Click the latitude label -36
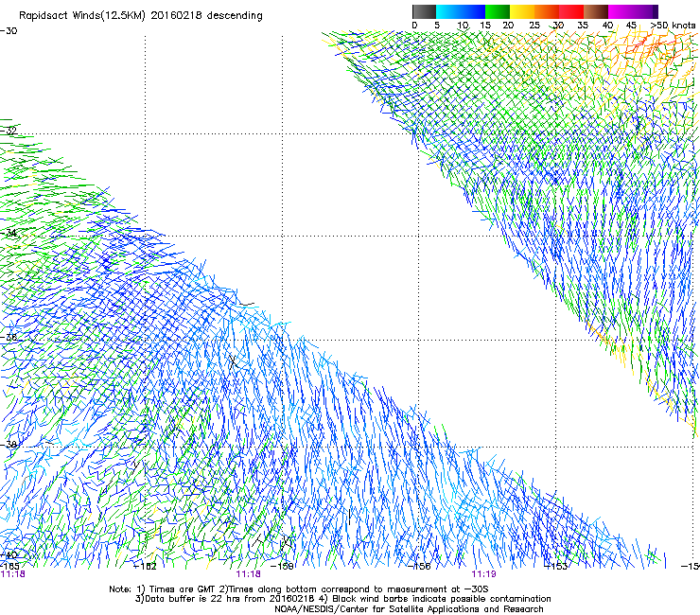Screen dimensions: 700x615 click(x=9, y=337)
